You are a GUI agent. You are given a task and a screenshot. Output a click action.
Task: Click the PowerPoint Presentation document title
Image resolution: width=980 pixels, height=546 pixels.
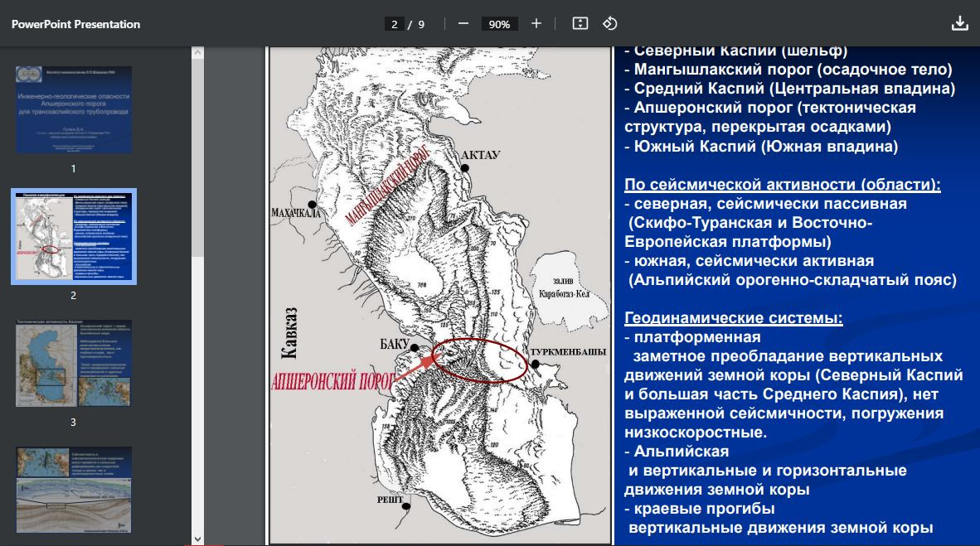75,24
